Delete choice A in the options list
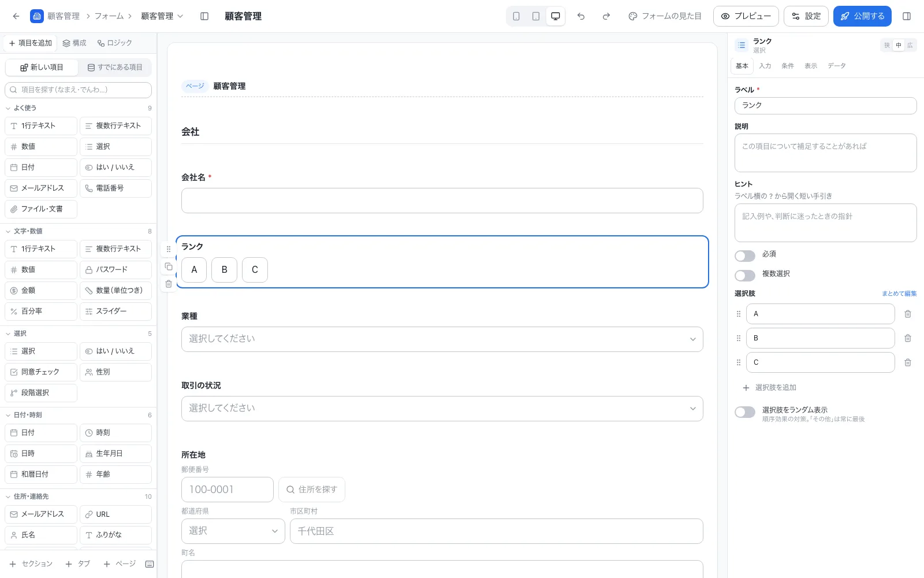The width and height of the screenshot is (924, 578). click(x=908, y=314)
